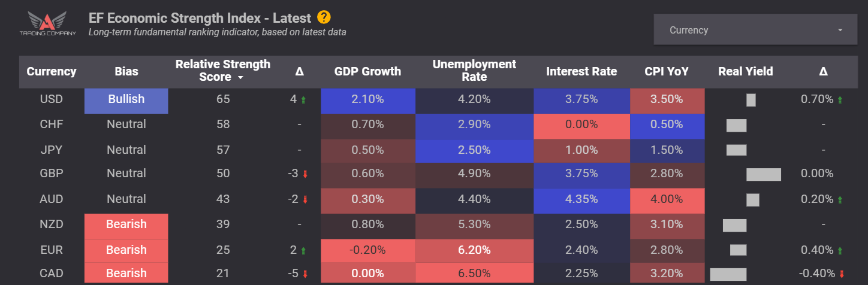Select the Bearish bias cell for NZD
The image size is (868, 285).
pyautogui.click(x=126, y=226)
